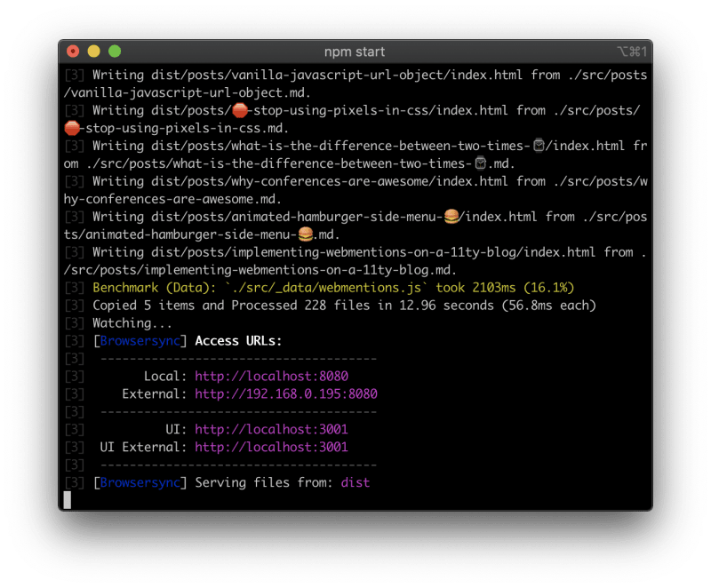Screen dimensions: 711x588
Task: Click the watch emoji before .md
Action: pyautogui.click(x=481, y=163)
